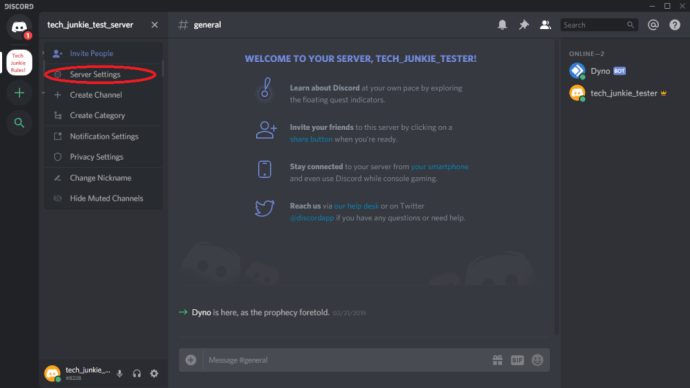Image resolution: width=690 pixels, height=388 pixels.
Task: Choose Change Nickname menu entry
Action: 103,178
